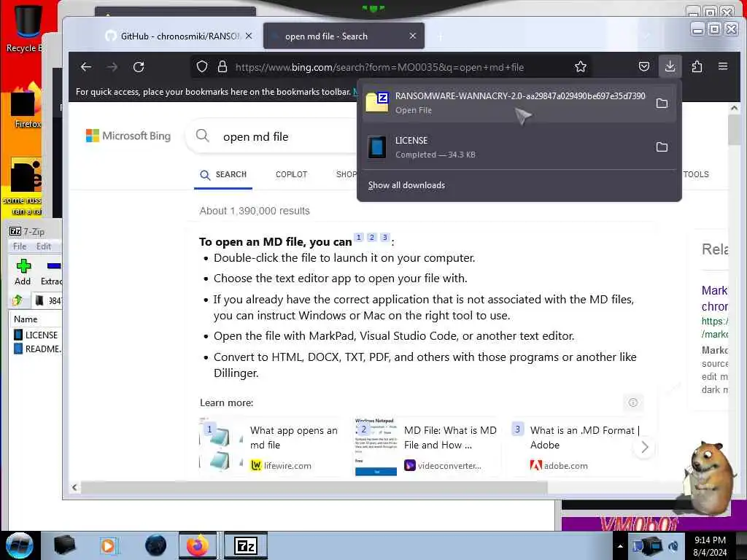Go up one folder in 7-Zip
The height and width of the screenshot is (560, 747).
click(18, 300)
